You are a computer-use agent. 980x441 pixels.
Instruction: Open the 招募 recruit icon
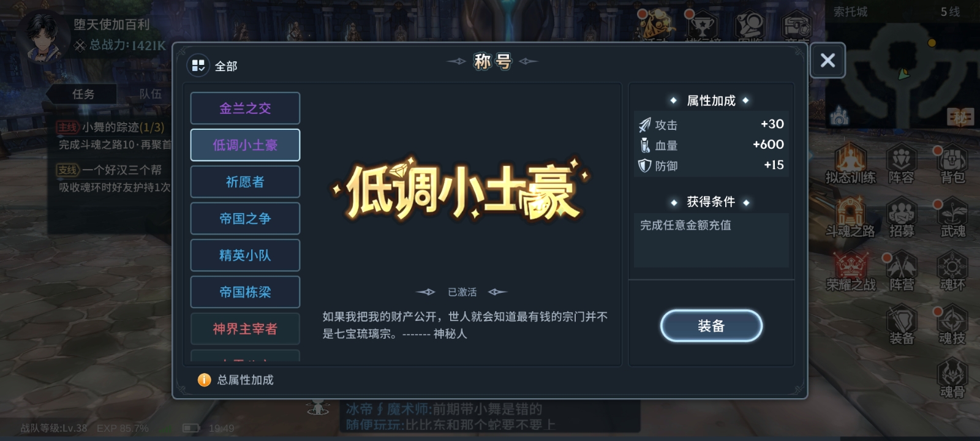901,218
